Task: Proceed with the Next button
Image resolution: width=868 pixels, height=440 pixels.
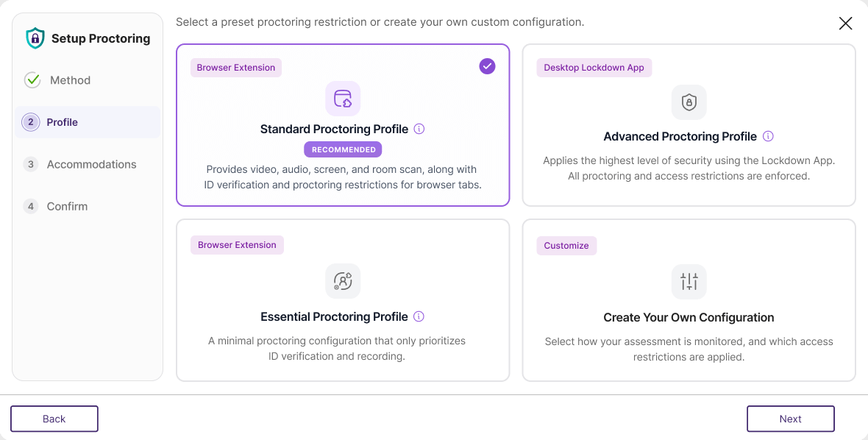Action: coord(790,419)
